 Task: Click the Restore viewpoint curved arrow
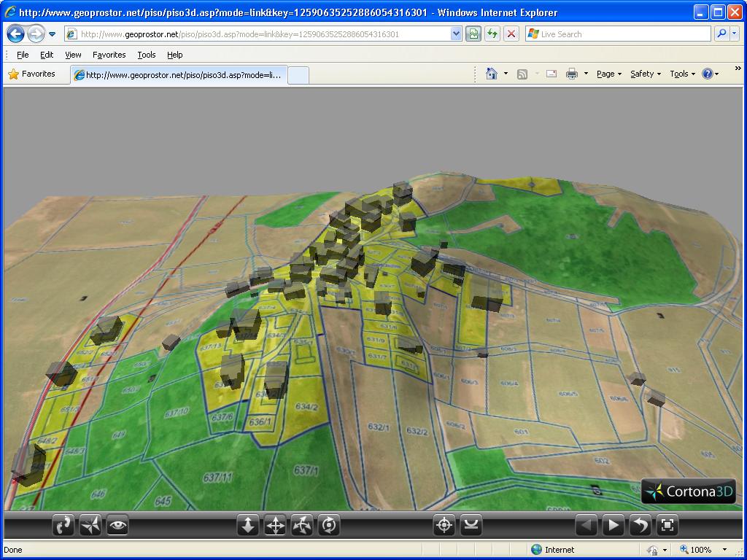(640, 525)
